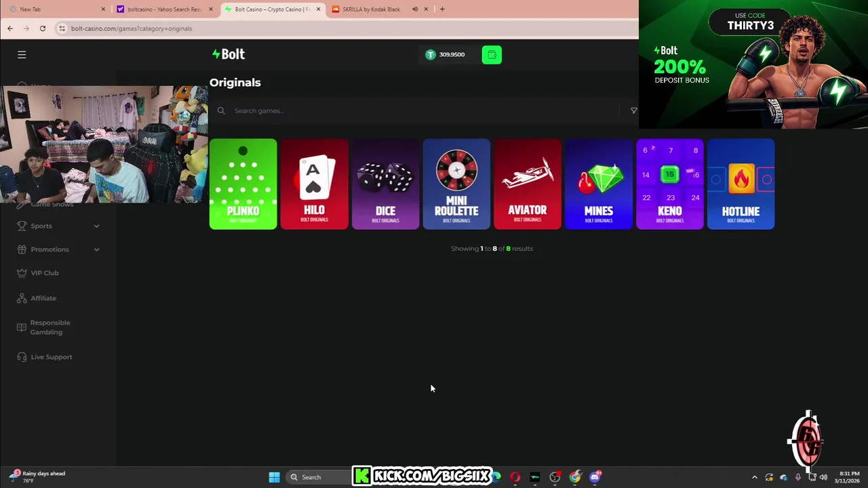The image size is (868, 488).
Task: Click the 309.9500 balance display
Action: coord(452,54)
